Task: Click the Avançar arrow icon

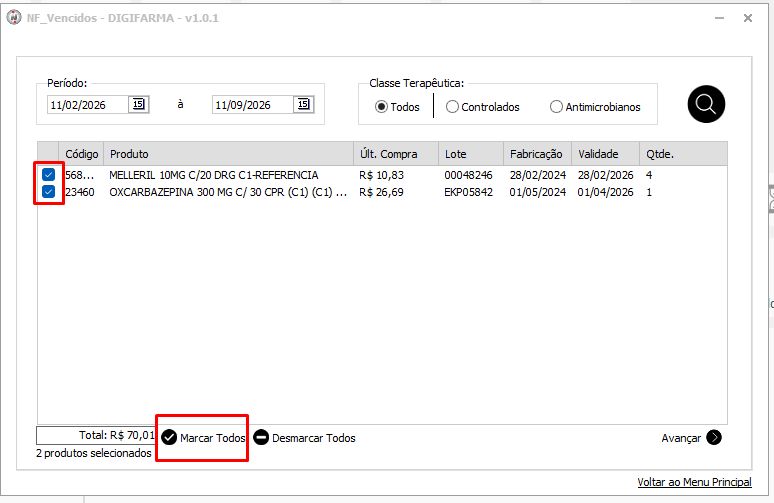Action: click(x=714, y=437)
